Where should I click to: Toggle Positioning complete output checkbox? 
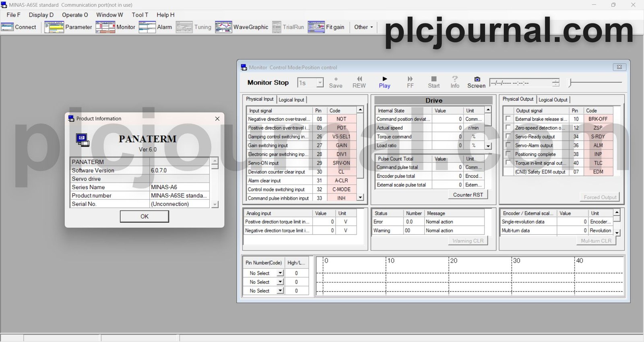click(508, 154)
